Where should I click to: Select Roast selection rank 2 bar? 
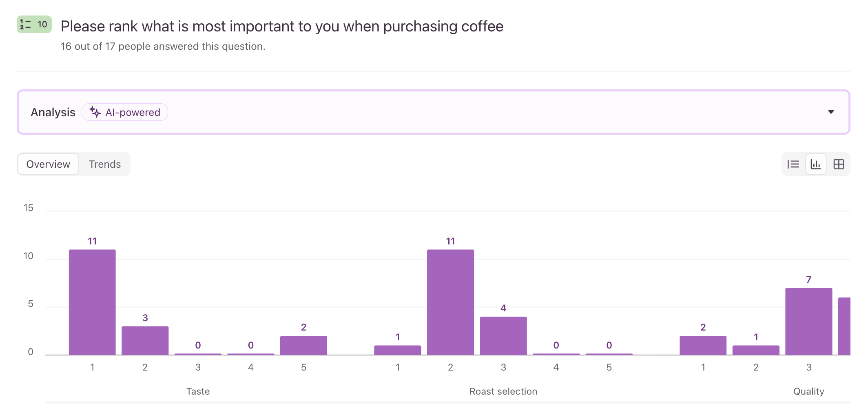tap(450, 302)
